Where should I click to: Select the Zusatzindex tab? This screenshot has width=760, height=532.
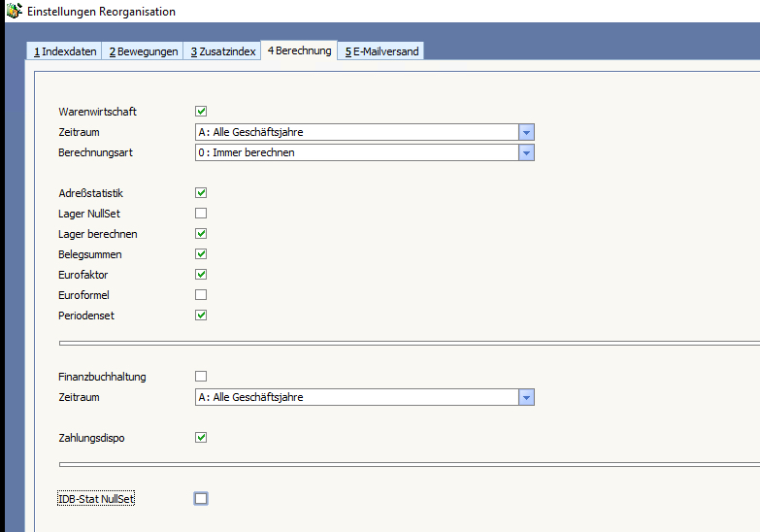[222, 51]
